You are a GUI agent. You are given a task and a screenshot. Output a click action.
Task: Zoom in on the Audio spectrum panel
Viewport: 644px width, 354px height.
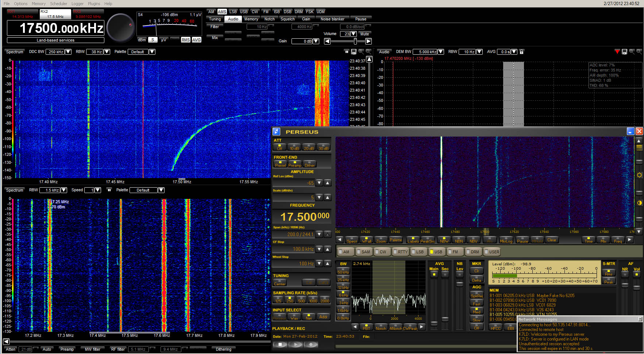coord(632,51)
